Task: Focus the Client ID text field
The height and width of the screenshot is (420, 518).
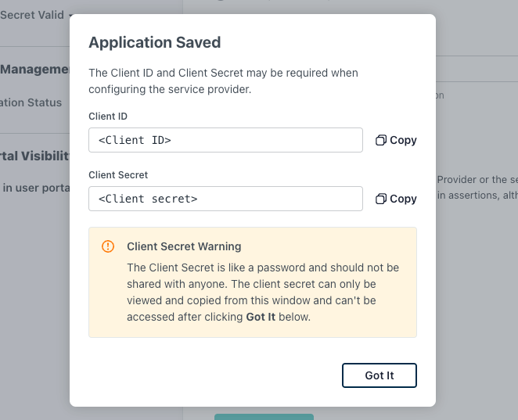Action: (225, 140)
